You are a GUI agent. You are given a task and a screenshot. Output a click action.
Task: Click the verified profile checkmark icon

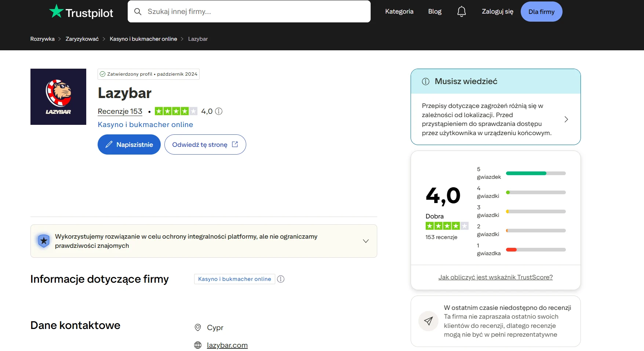point(103,74)
